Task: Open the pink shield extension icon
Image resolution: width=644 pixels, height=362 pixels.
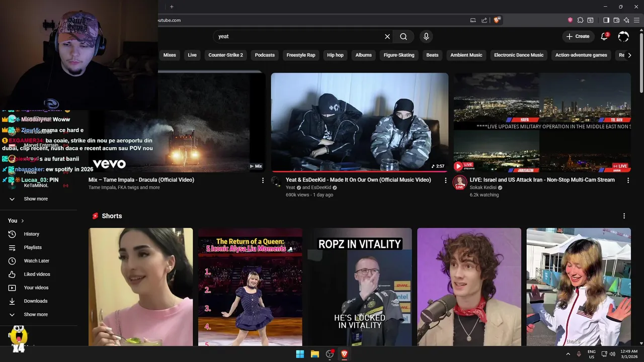Action: coord(570,20)
